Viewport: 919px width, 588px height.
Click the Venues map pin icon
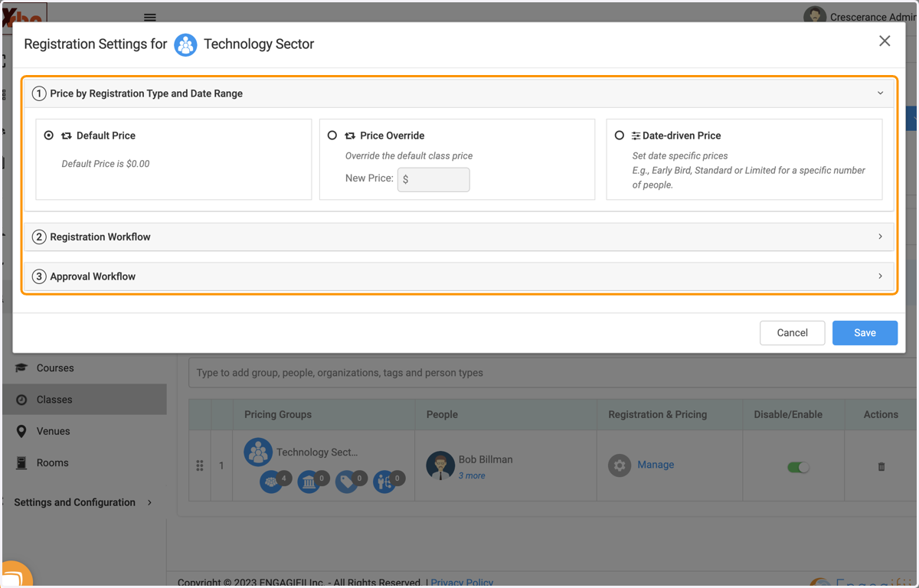point(21,431)
